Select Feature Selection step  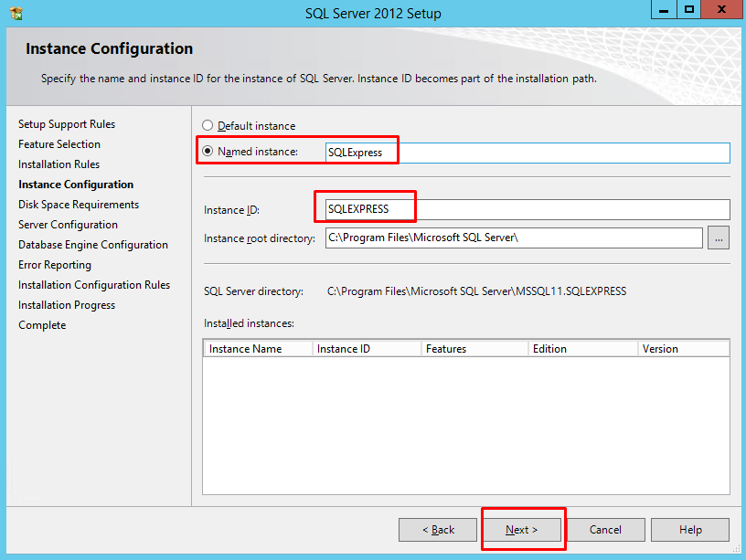[59, 144]
